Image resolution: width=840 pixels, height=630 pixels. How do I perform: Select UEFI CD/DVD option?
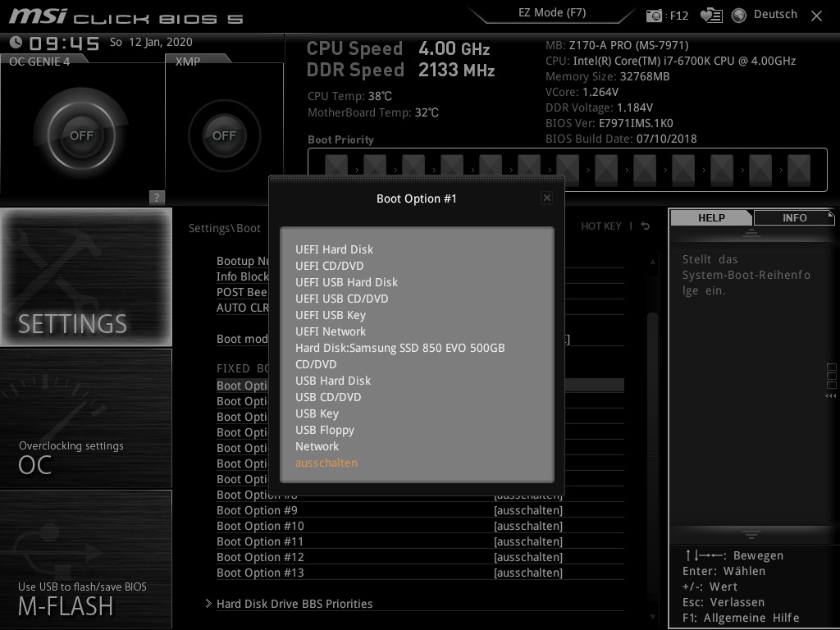coord(330,267)
